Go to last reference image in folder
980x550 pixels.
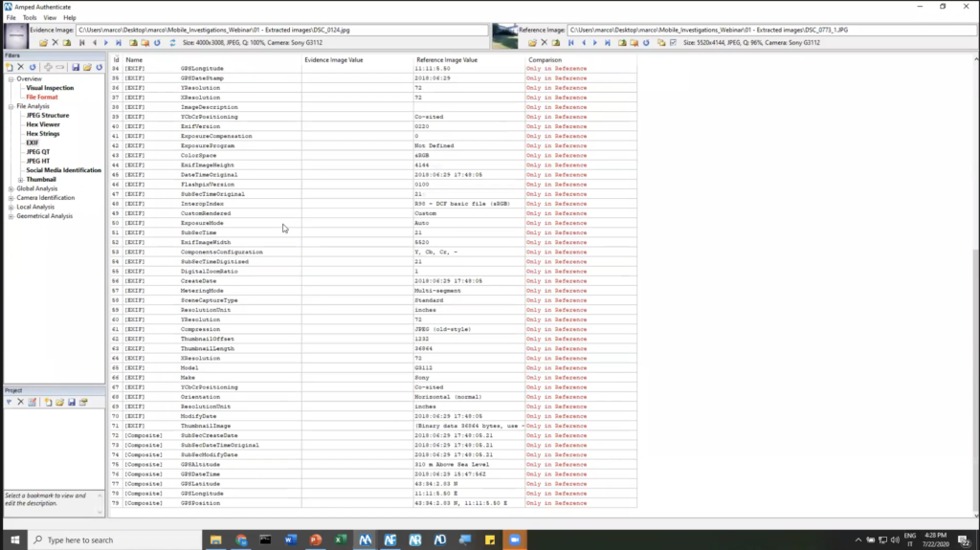(x=607, y=42)
